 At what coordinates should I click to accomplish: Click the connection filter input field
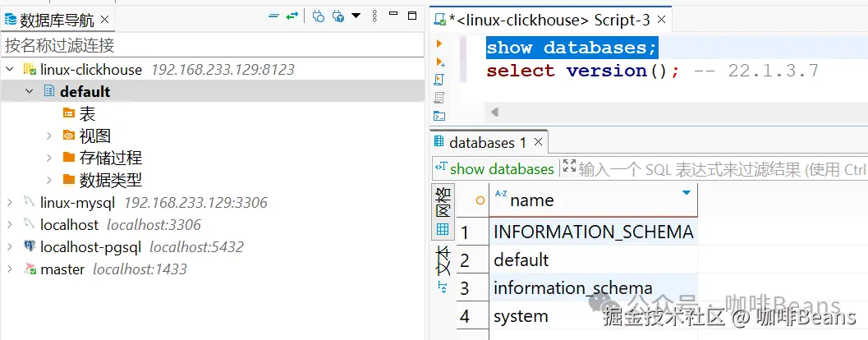(213, 45)
